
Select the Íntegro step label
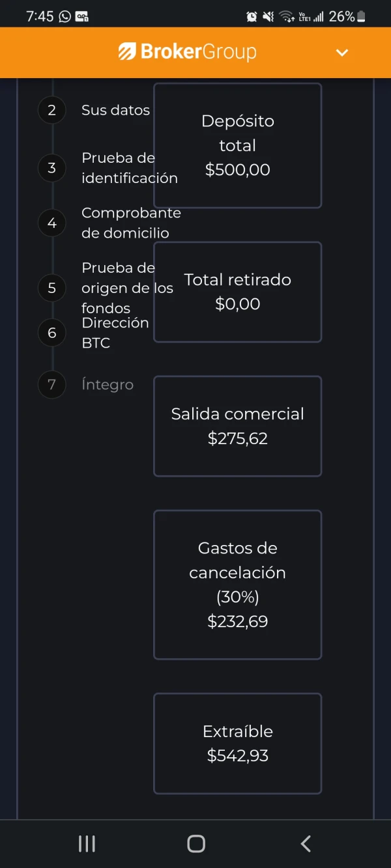[x=108, y=384]
